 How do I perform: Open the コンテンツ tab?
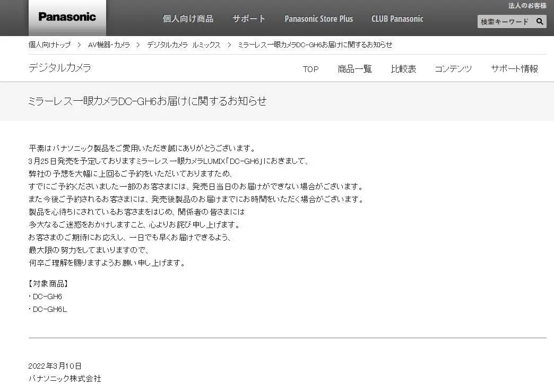453,69
